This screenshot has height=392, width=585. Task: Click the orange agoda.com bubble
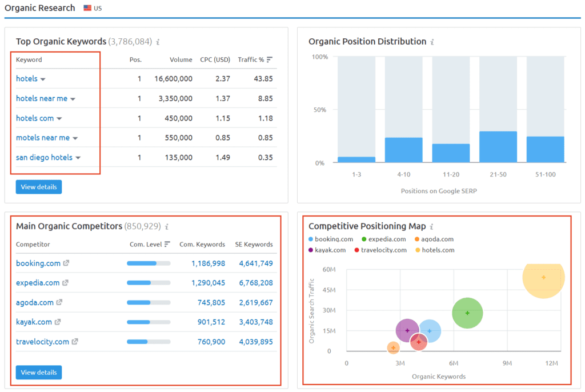click(393, 348)
